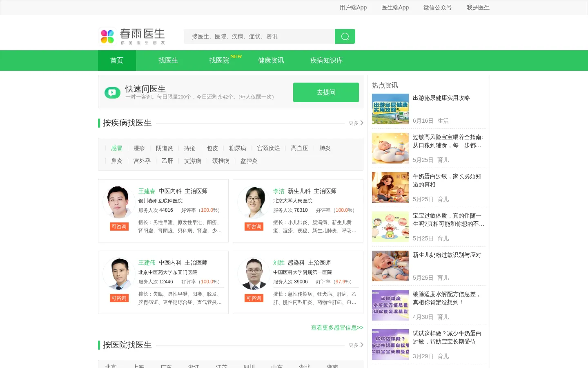Viewport: 588px width, 368px height.
Task: Select 湿疹 disease filter
Action: 139,148
